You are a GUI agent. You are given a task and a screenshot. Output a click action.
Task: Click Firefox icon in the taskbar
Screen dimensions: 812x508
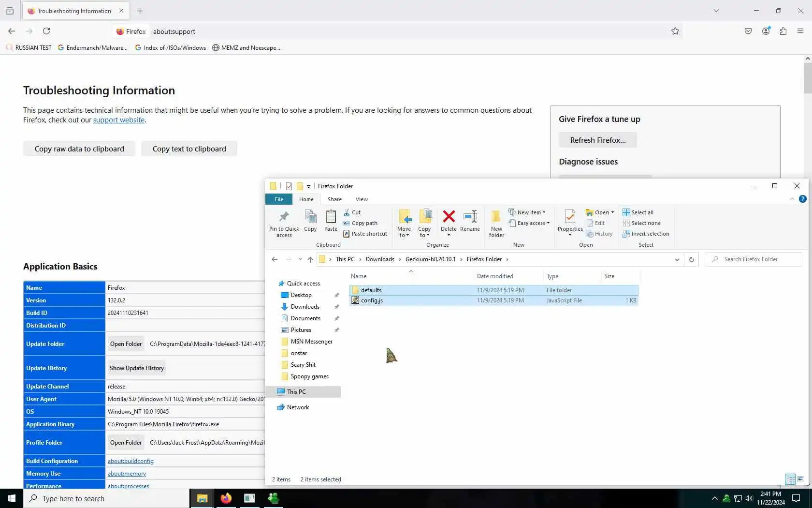tap(226, 498)
